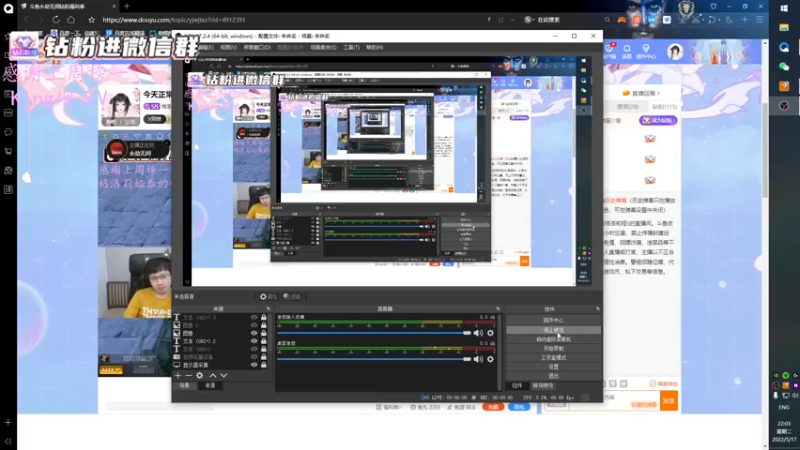Go to the browser home page icon
The height and width of the screenshot is (450, 800).
[71, 19]
